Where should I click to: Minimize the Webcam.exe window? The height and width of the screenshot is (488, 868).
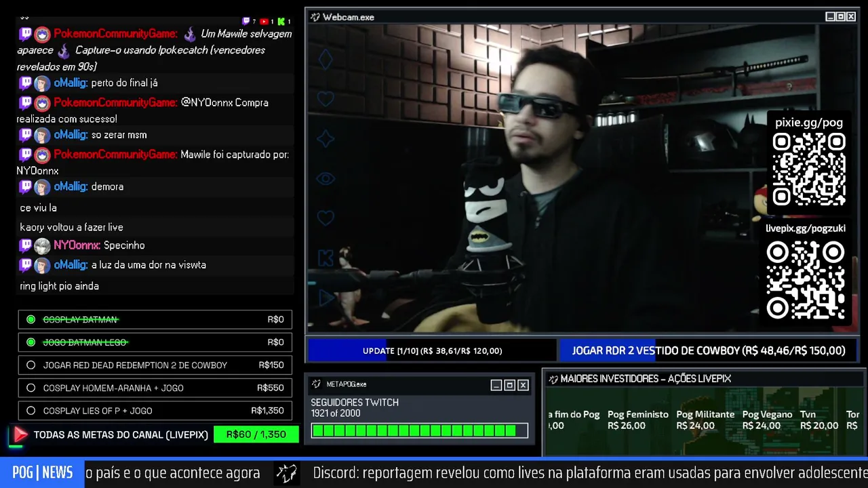(830, 17)
